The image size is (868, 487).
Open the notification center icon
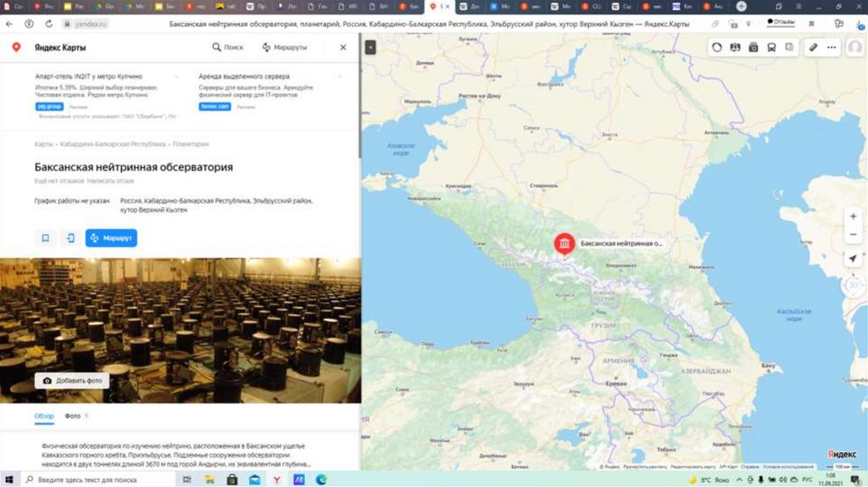pos(856,480)
